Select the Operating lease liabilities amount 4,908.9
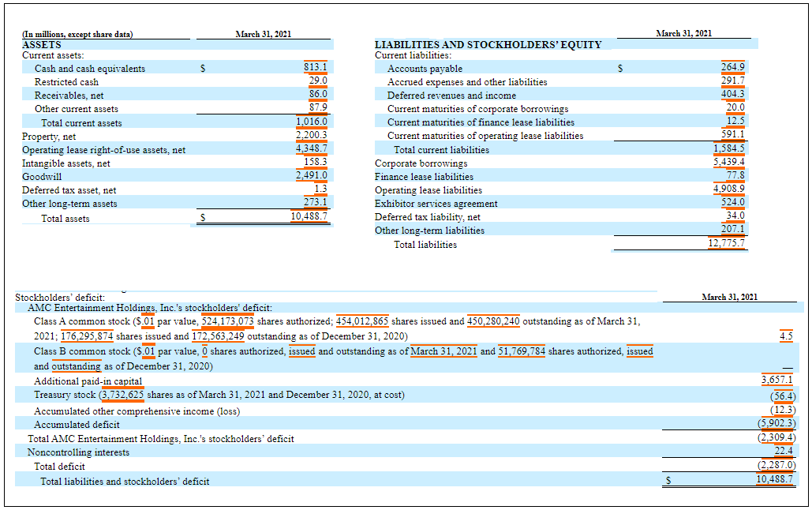This screenshot has height=510, width=812. 729,189
